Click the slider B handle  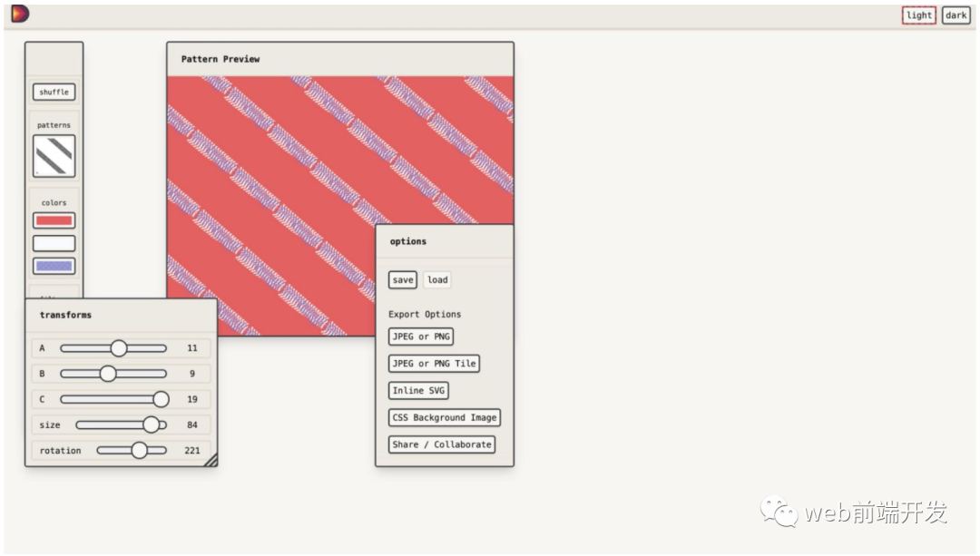(x=108, y=374)
